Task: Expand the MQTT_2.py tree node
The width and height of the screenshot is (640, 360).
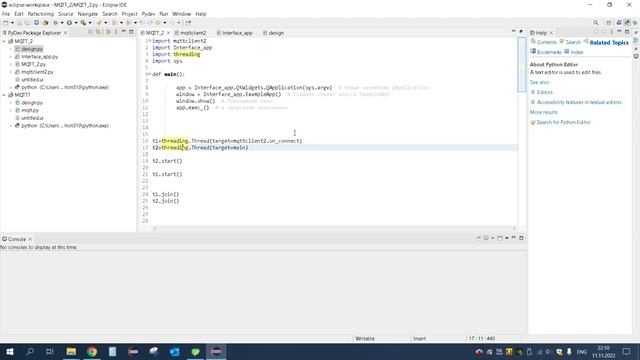Action: 11,64
